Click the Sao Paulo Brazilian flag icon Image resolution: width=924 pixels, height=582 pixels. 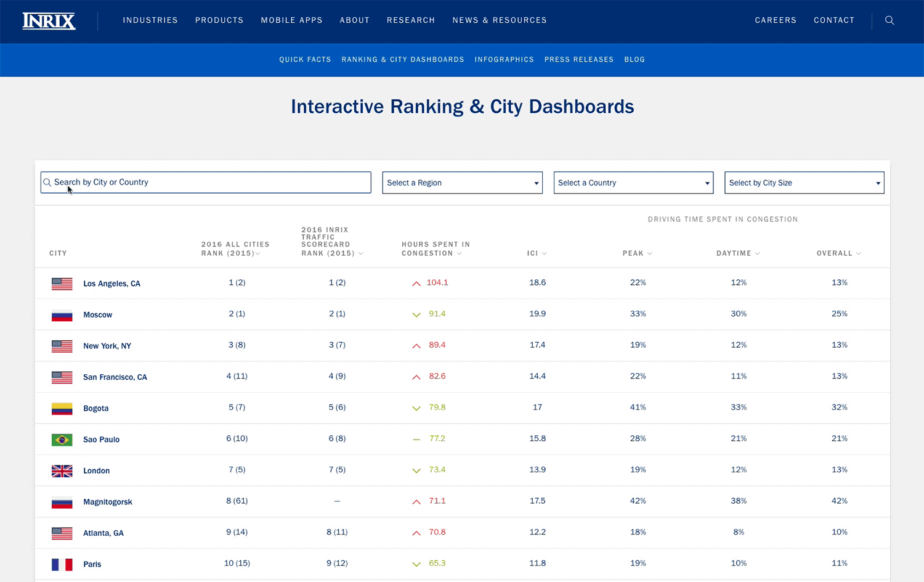(x=62, y=440)
